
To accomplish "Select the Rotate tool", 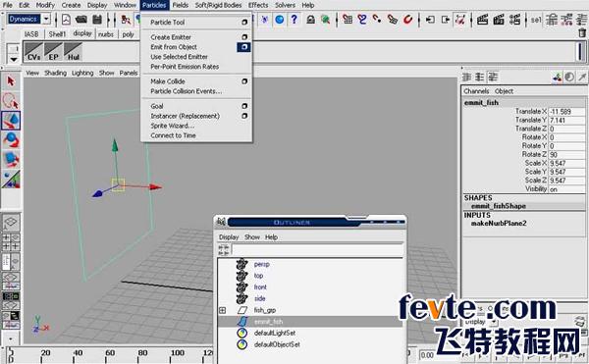I will pos(11,140).
